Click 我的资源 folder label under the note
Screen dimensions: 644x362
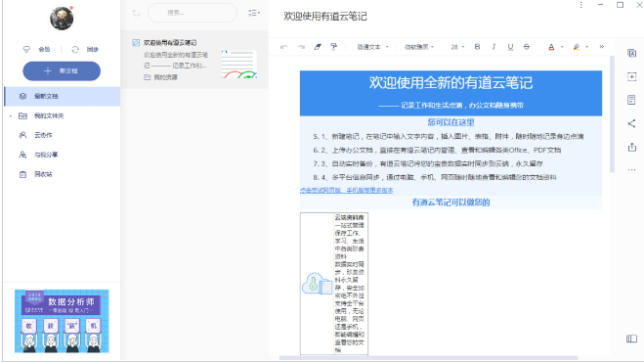point(165,77)
